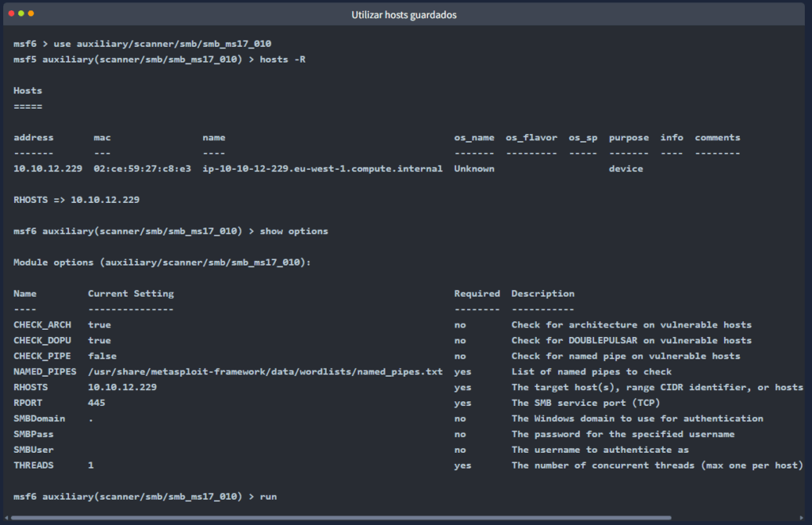Click 'Check for architecture on vulnerable hosts'
Image resolution: width=812 pixels, height=525 pixels.
tap(631, 325)
